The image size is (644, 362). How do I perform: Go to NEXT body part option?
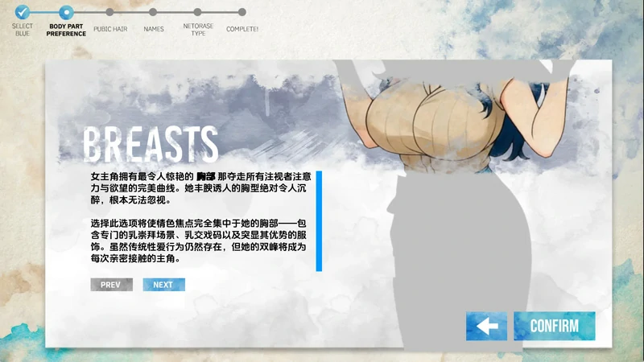click(x=163, y=285)
